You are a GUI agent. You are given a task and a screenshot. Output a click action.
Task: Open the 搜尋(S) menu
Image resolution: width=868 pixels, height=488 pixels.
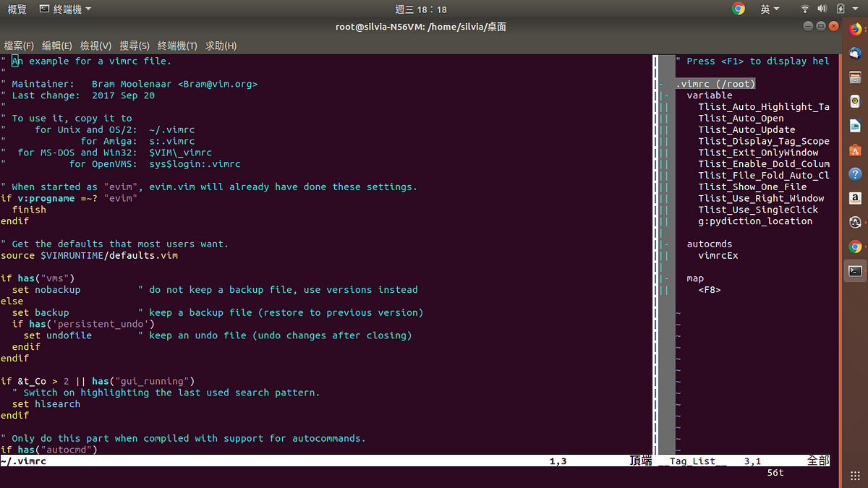(134, 46)
